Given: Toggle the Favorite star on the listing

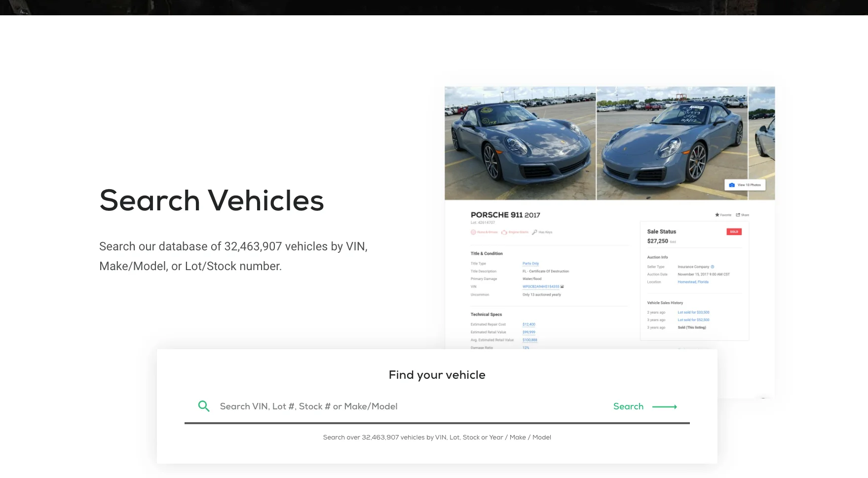Looking at the screenshot, I should tap(717, 215).
